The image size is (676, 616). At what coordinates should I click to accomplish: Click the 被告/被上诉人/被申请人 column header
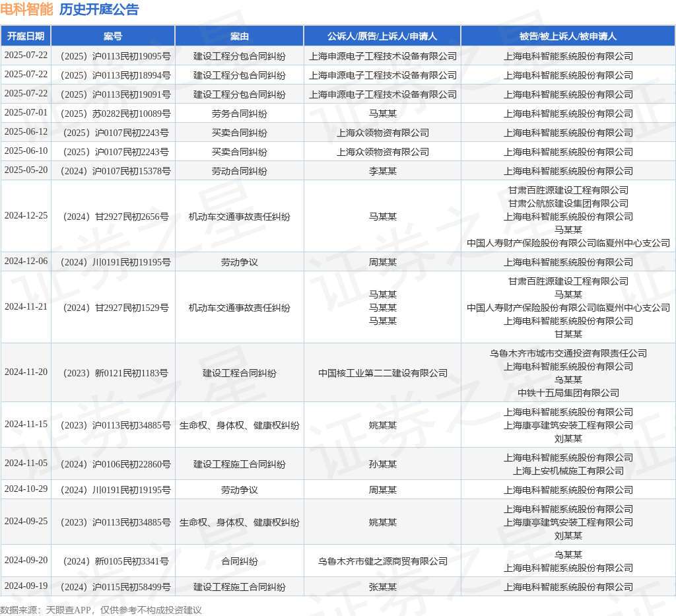pyautogui.click(x=568, y=36)
